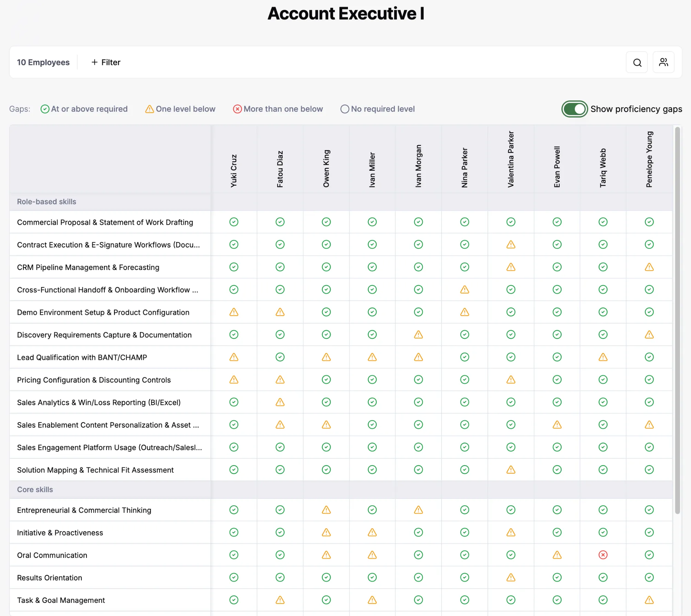Viewport: 691px width, 616px height.
Task: Open the Lead Qualification with BANT/CHAMP skill
Action: [x=82, y=357]
